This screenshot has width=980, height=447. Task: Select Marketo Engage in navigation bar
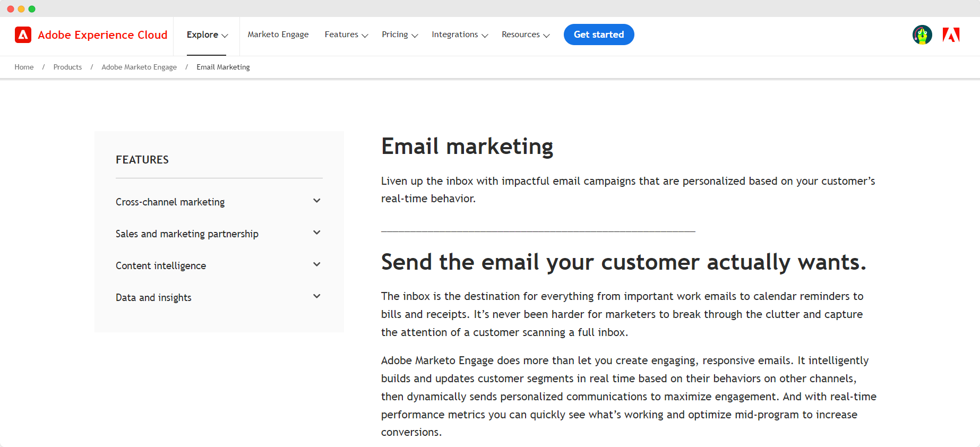(x=278, y=35)
